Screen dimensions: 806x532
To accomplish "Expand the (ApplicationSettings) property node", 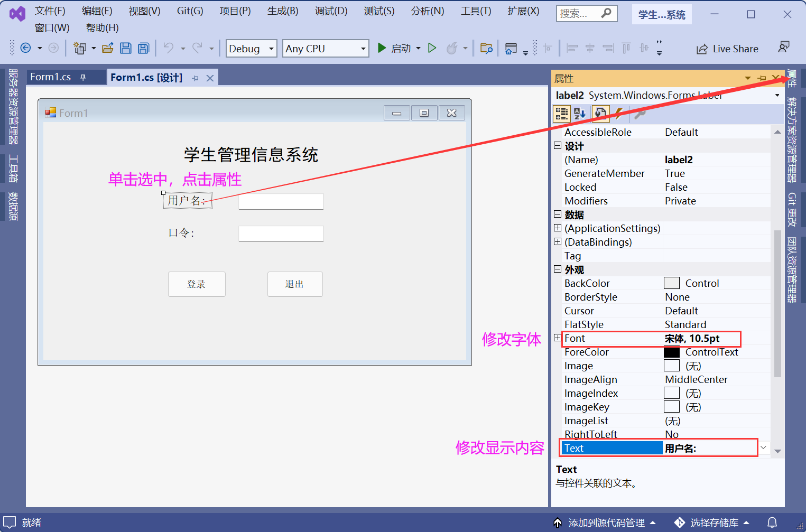I will click(558, 228).
